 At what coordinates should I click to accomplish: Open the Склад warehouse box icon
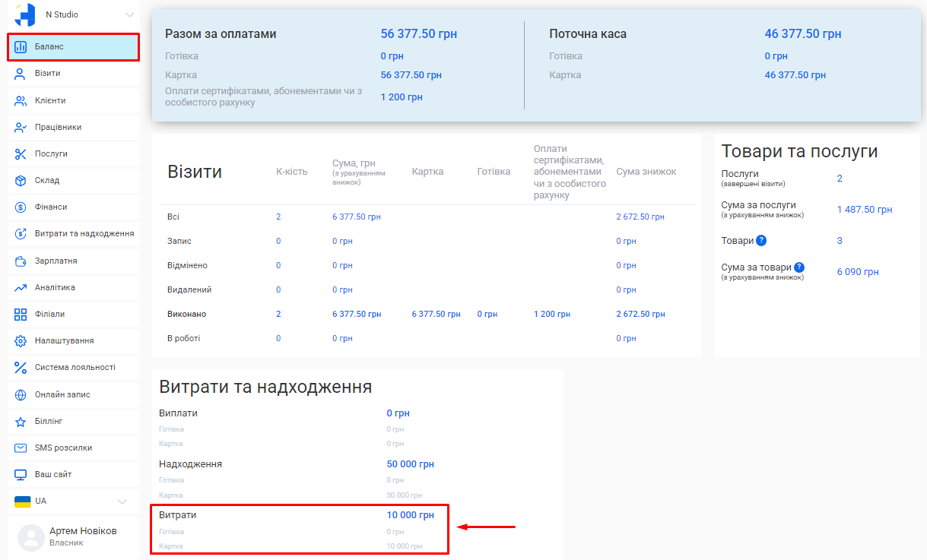(21, 180)
